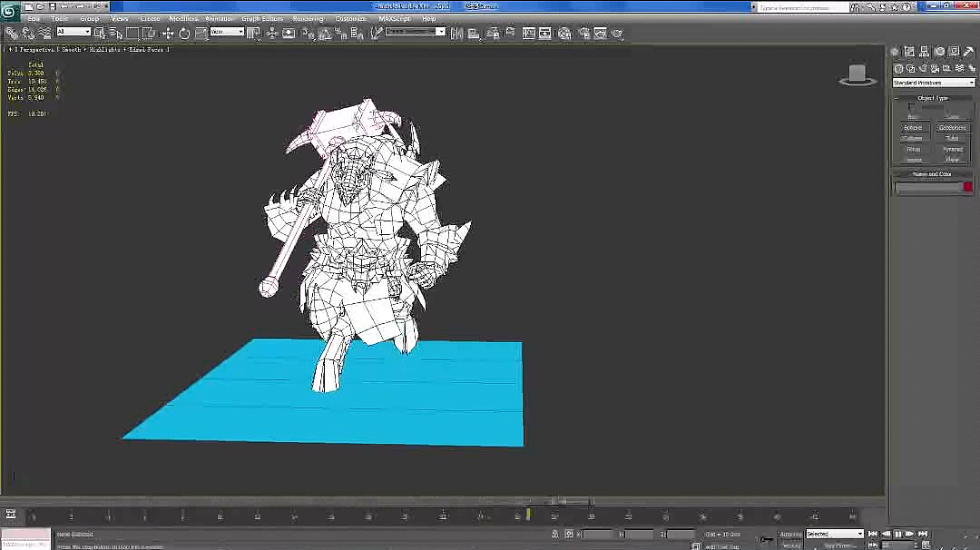Choose the Rectangular Selection Region tool
This screenshot has height=550, width=980.
[132, 33]
